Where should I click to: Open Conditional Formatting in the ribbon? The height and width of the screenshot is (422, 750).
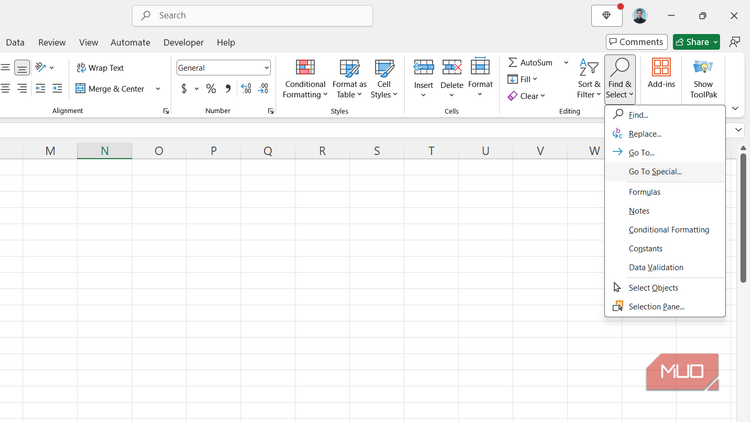(305, 79)
